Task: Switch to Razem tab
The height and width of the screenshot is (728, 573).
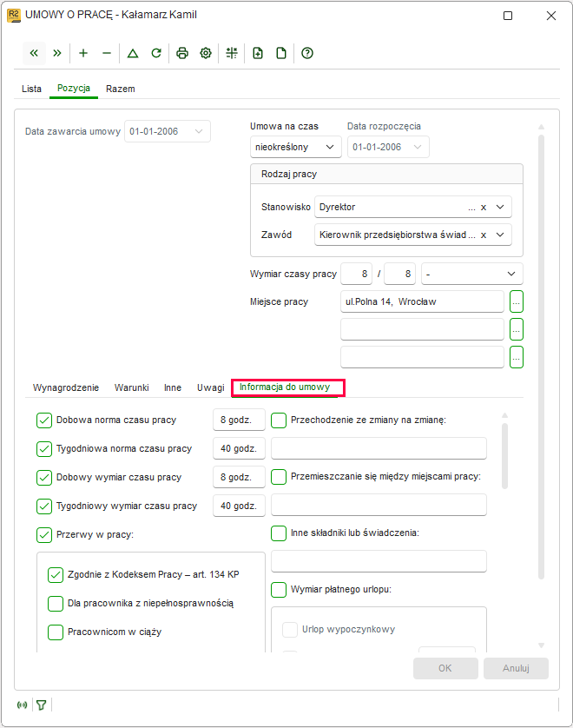Action: 121,89
